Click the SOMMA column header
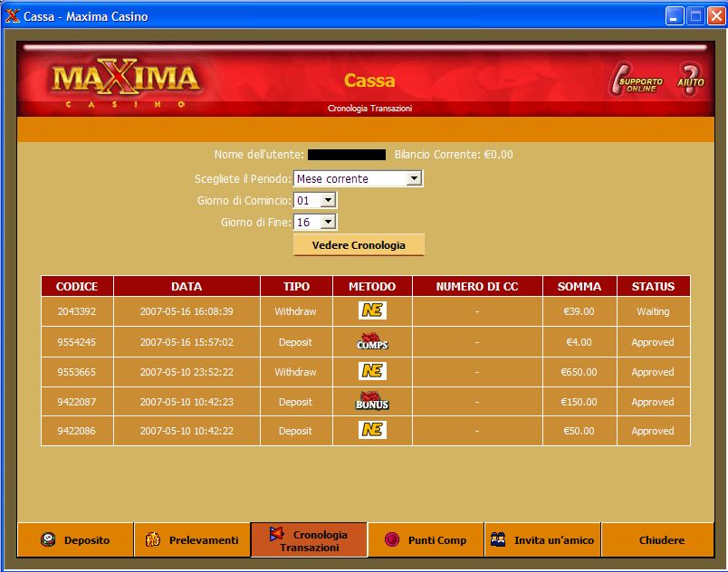The width and height of the screenshot is (728, 572). click(580, 286)
